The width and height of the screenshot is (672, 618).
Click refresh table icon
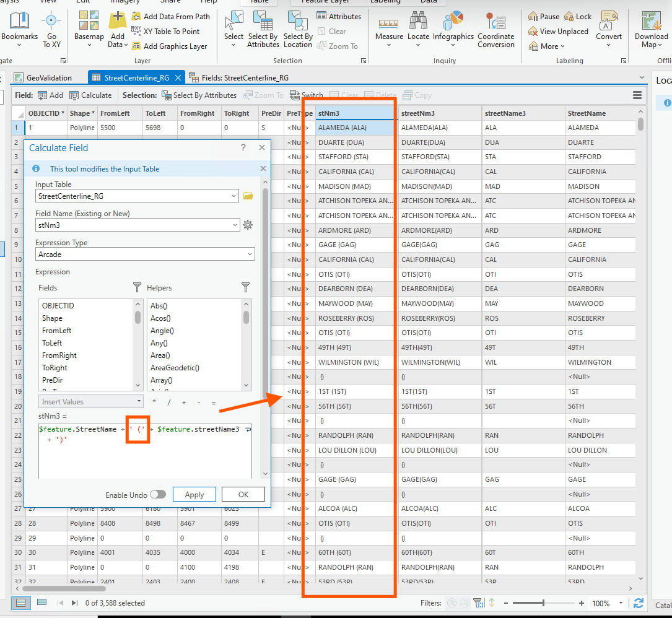638,603
